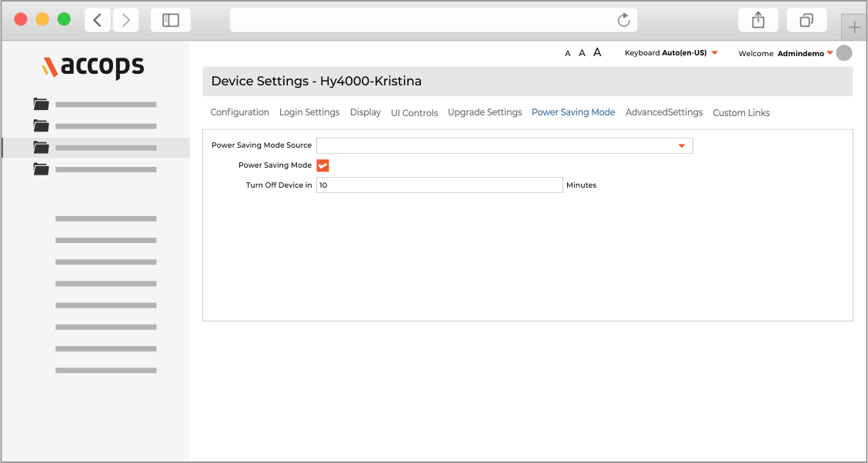Switch to the Configuration tab
The height and width of the screenshot is (463, 868).
239,112
